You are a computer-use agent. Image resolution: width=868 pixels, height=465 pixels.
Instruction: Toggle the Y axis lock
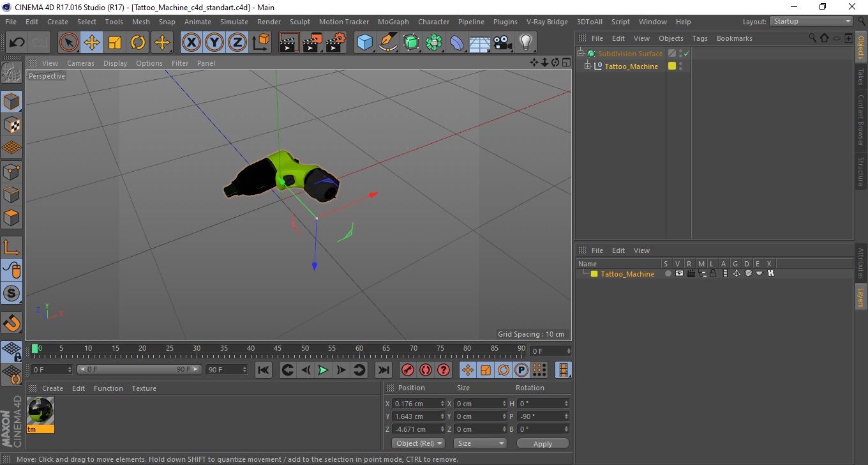click(214, 43)
